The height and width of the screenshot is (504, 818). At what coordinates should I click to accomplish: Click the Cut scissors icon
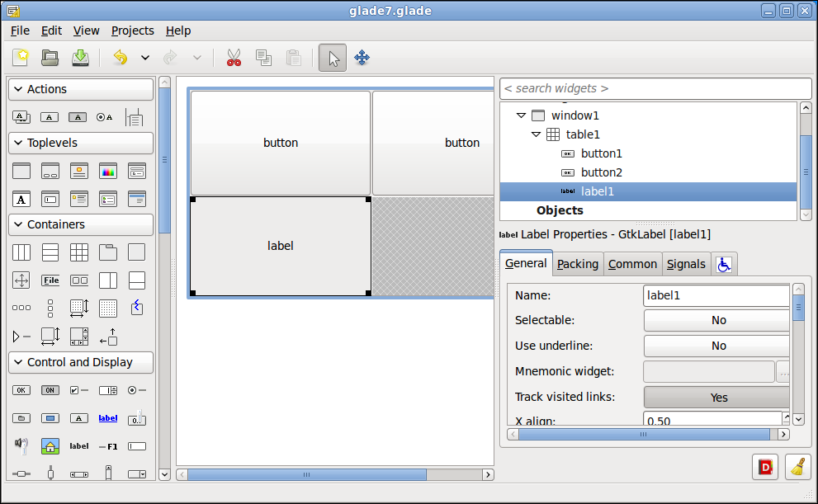click(x=234, y=58)
